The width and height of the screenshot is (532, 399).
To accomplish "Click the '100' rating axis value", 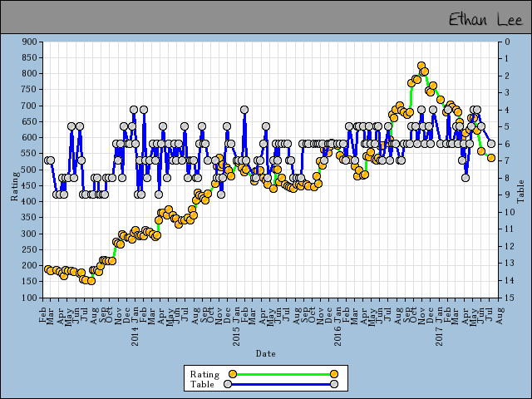I will pos(29,298).
